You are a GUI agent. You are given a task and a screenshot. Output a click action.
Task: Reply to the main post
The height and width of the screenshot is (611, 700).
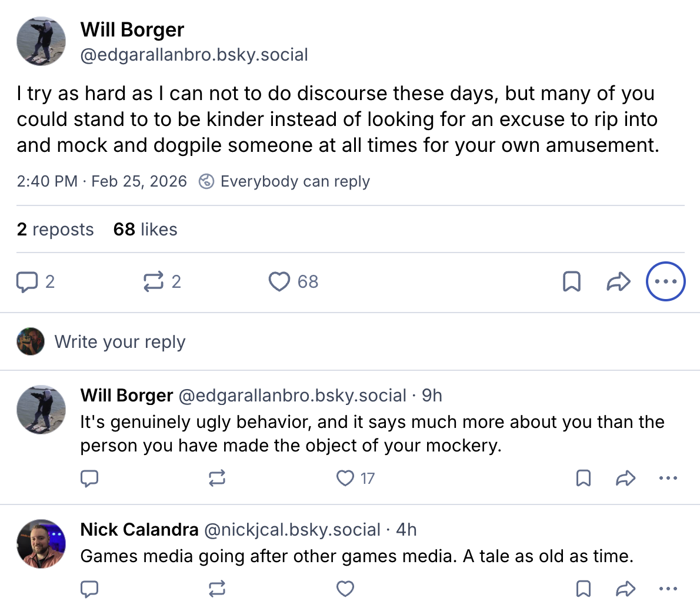coord(27,282)
